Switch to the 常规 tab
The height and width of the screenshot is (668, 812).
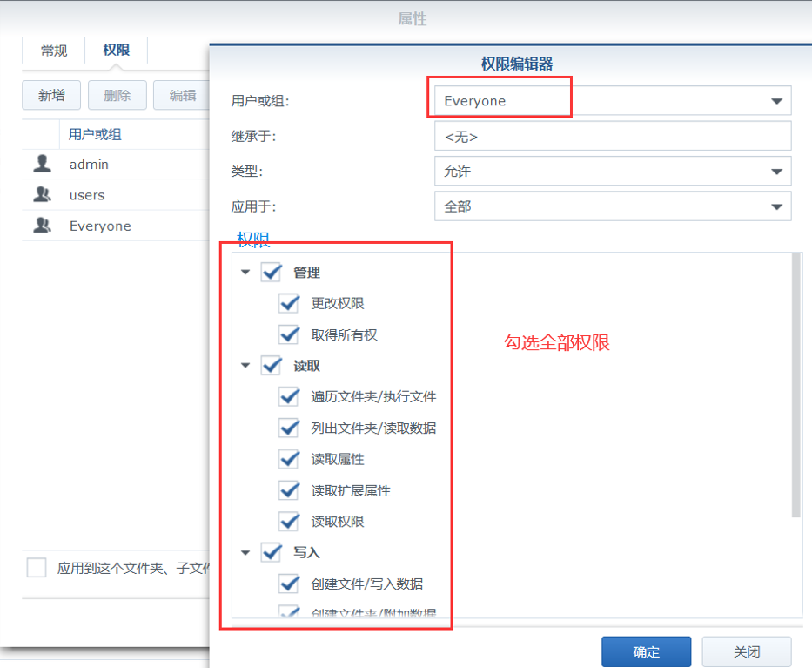click(x=54, y=51)
